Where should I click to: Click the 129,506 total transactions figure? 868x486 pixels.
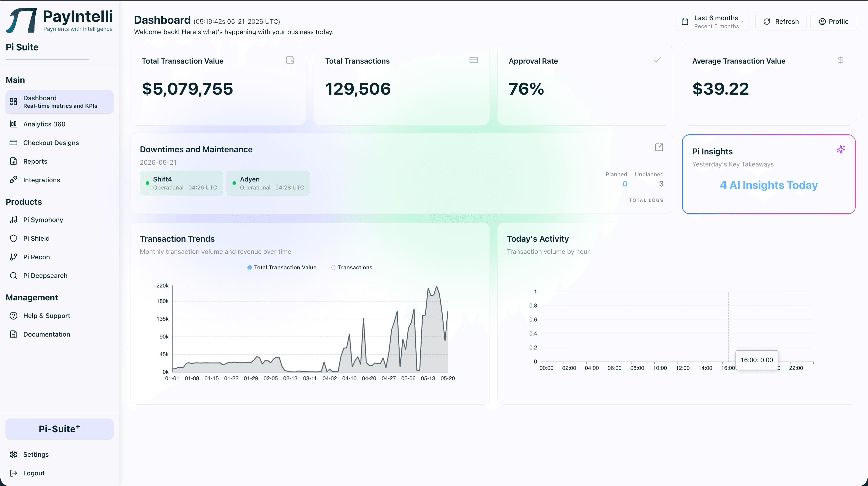coord(358,89)
